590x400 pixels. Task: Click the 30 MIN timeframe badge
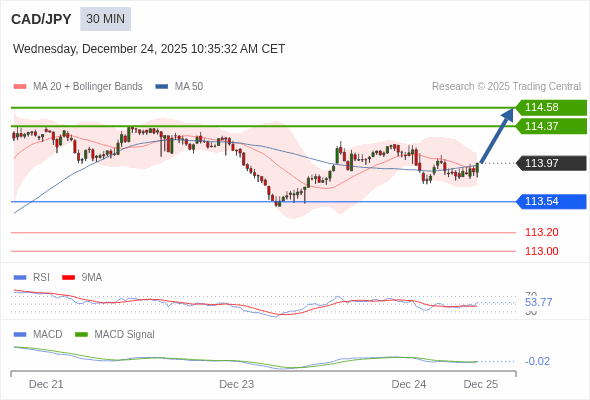click(105, 19)
